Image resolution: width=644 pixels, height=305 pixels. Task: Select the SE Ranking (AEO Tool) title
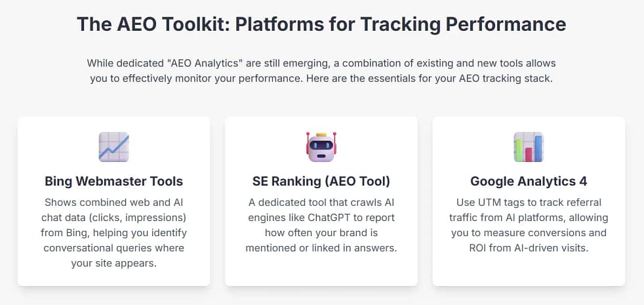click(321, 181)
